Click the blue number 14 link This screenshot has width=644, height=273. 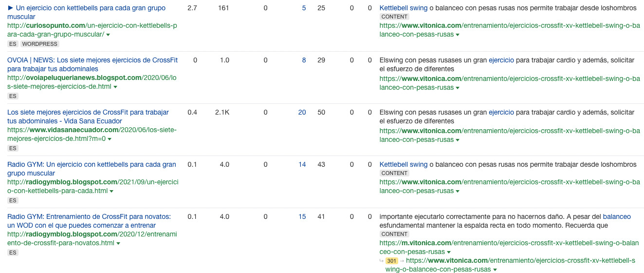pos(302,164)
